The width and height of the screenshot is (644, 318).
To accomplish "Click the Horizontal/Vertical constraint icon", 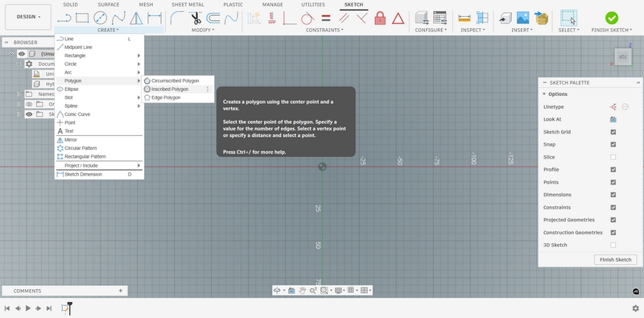I will 271,18.
